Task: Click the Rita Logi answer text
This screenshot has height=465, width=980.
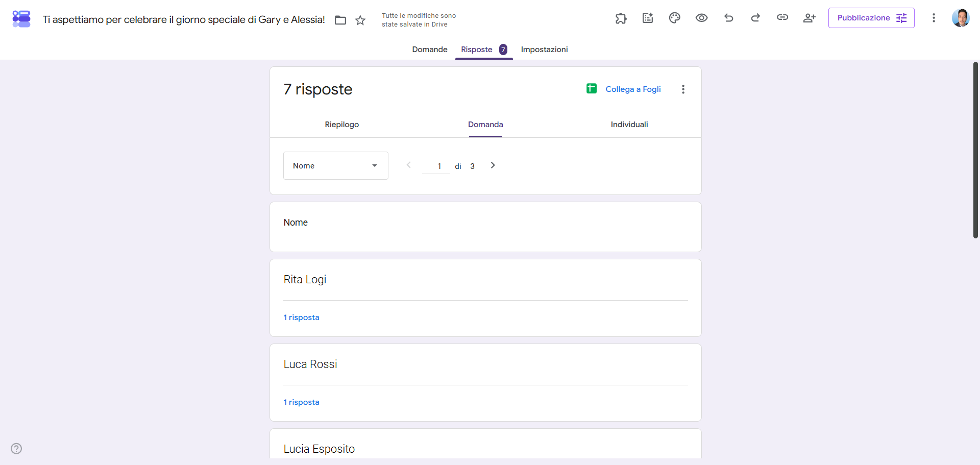Action: point(305,280)
